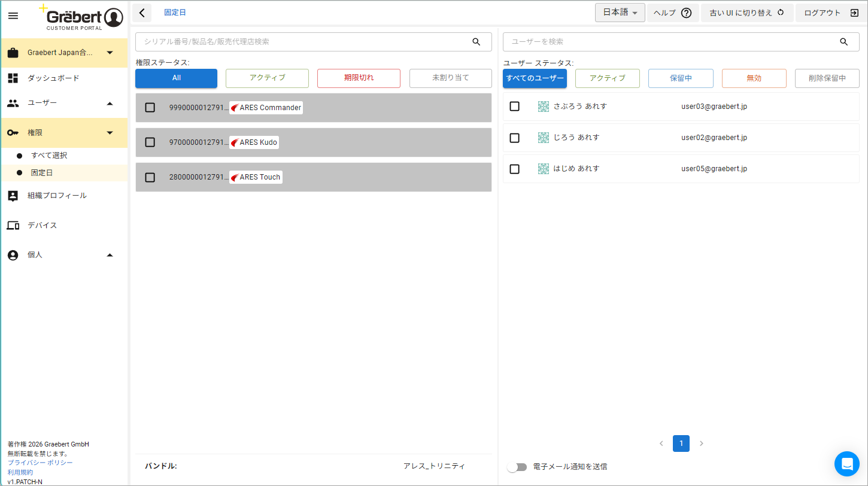Select the checkbox for user02@graebert.jp
Image resolution: width=868 pixels, height=486 pixels.
point(514,138)
